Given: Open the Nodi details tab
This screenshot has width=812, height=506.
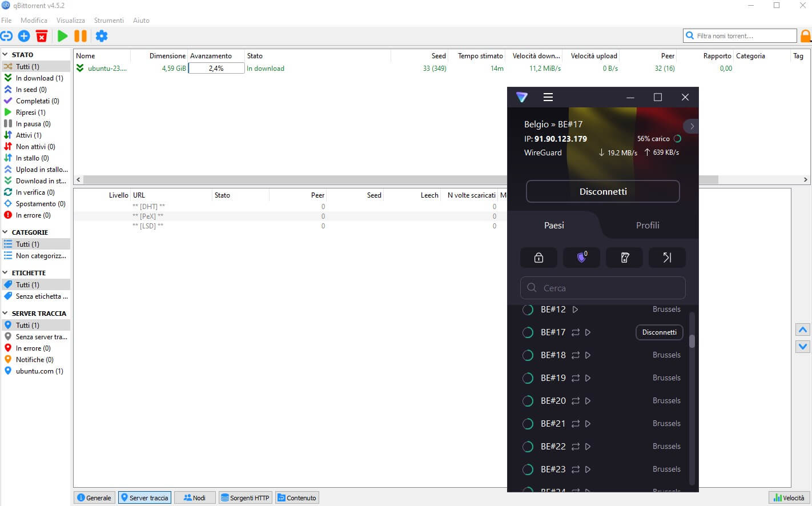Looking at the screenshot, I should pos(195,498).
